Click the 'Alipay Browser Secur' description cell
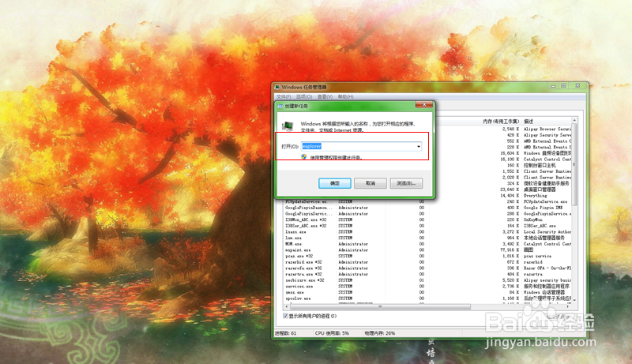This screenshot has width=632, height=364. [x=547, y=129]
